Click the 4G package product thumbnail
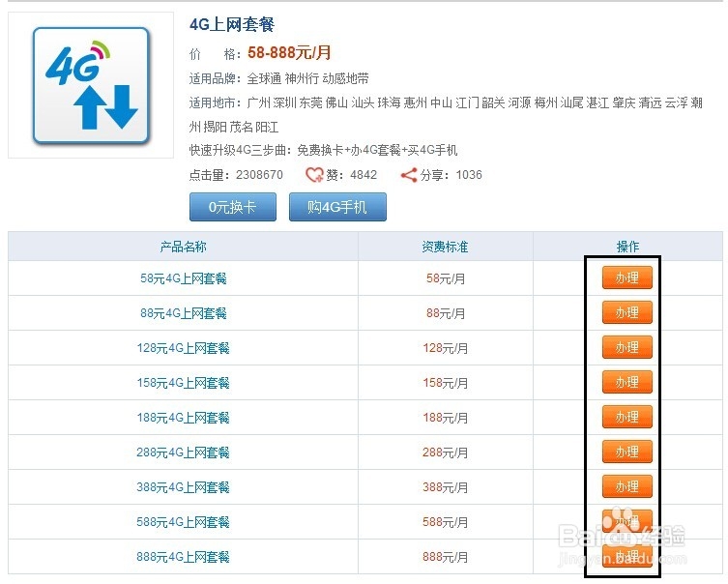The height and width of the screenshot is (584, 728). 91,85
